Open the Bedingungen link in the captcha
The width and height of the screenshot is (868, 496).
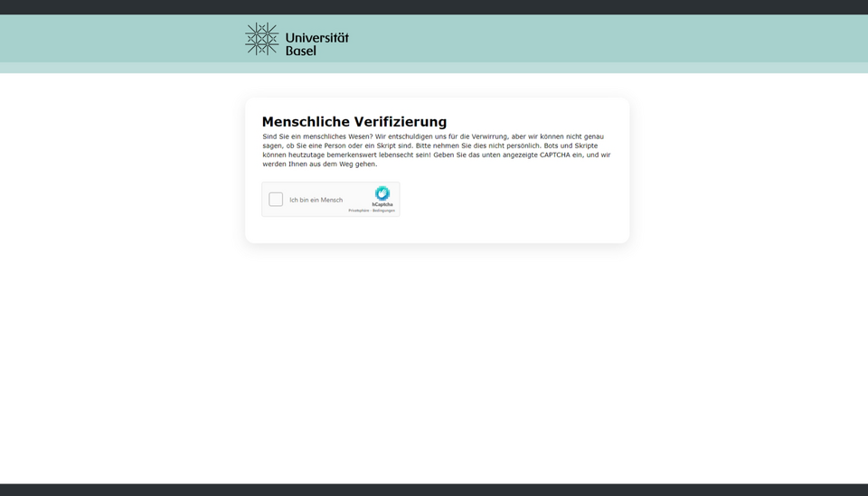coord(384,211)
